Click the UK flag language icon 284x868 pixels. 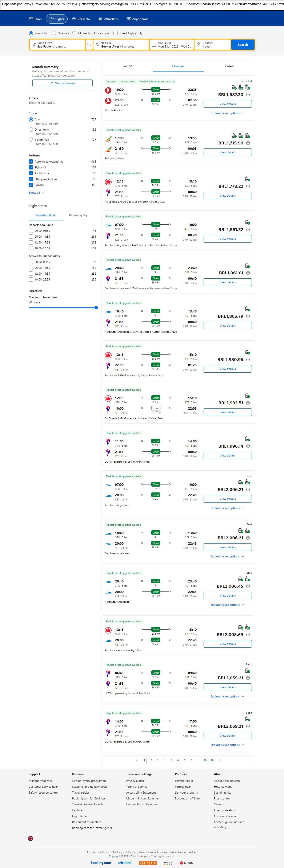[30, 838]
